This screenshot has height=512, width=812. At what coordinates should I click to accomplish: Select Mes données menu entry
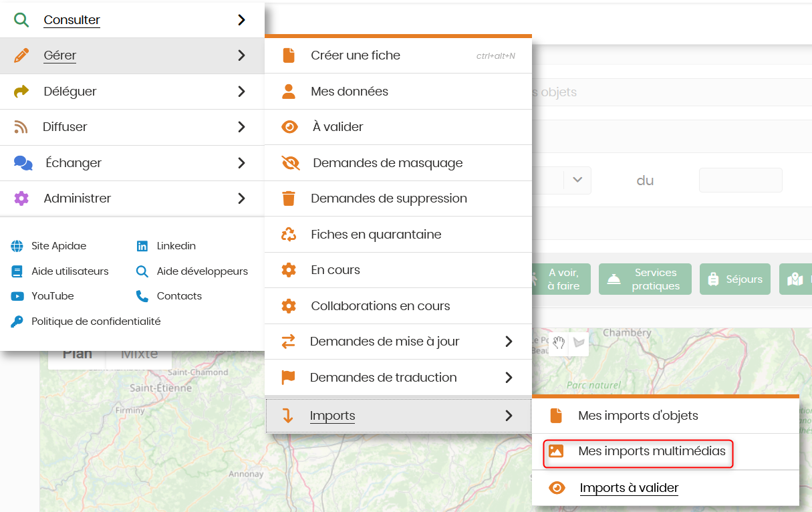tap(398, 92)
